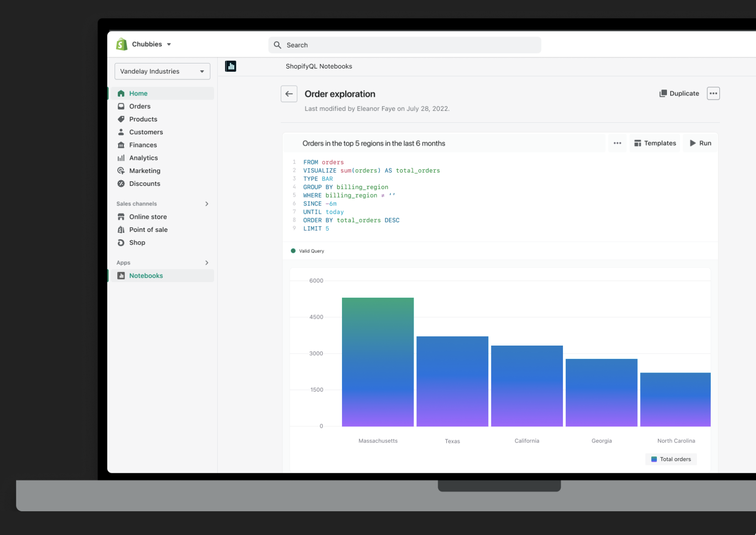This screenshot has height=535, width=756.
Task: Click the query title field
Action: [445, 143]
